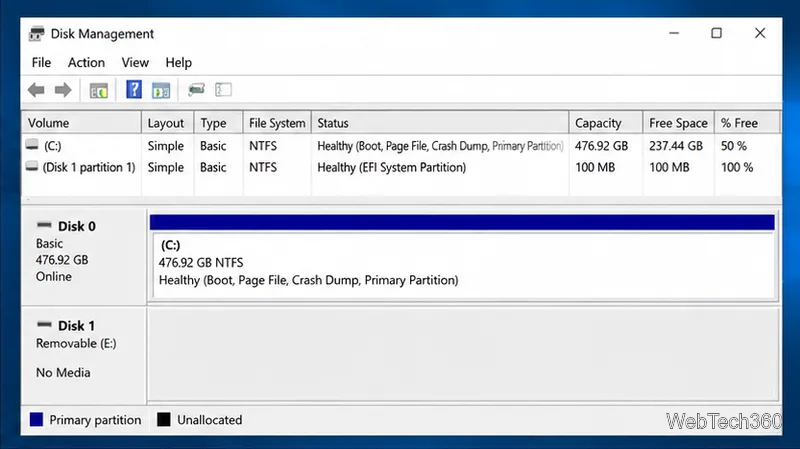Click the C: row Healthy (Boot, Page File) status in the volume list

click(440, 146)
